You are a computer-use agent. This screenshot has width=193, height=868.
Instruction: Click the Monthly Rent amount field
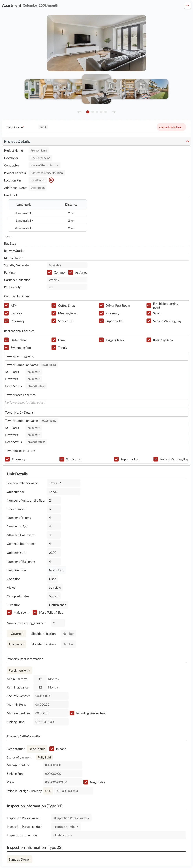click(51, 704)
